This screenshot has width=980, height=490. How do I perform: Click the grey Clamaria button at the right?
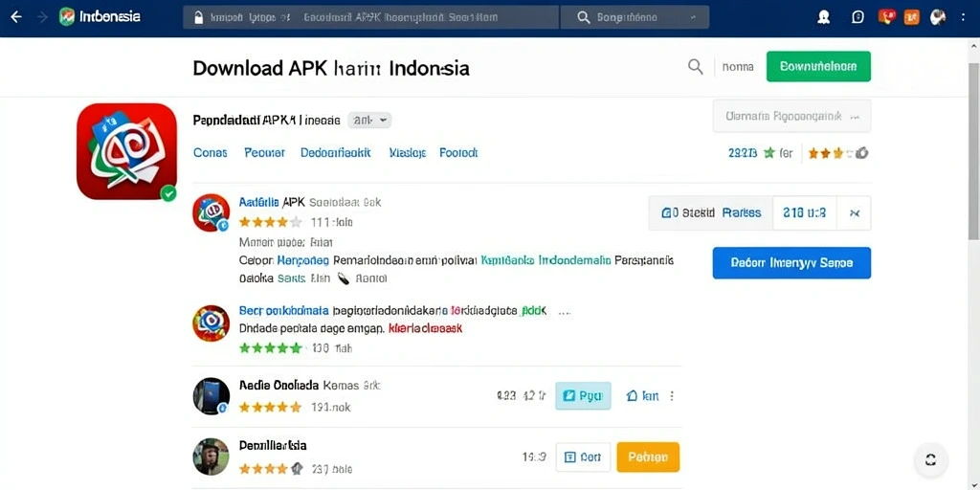point(791,116)
